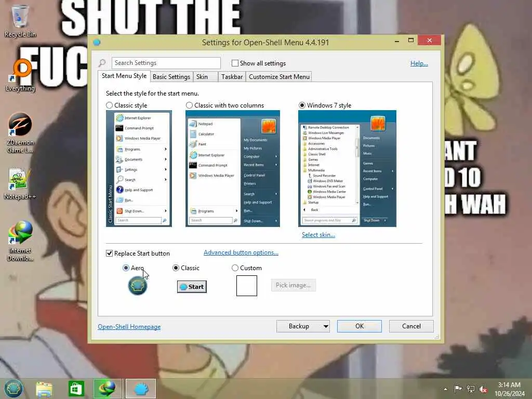
Task: Open Action Center flag icon in tray
Action: click(458, 389)
